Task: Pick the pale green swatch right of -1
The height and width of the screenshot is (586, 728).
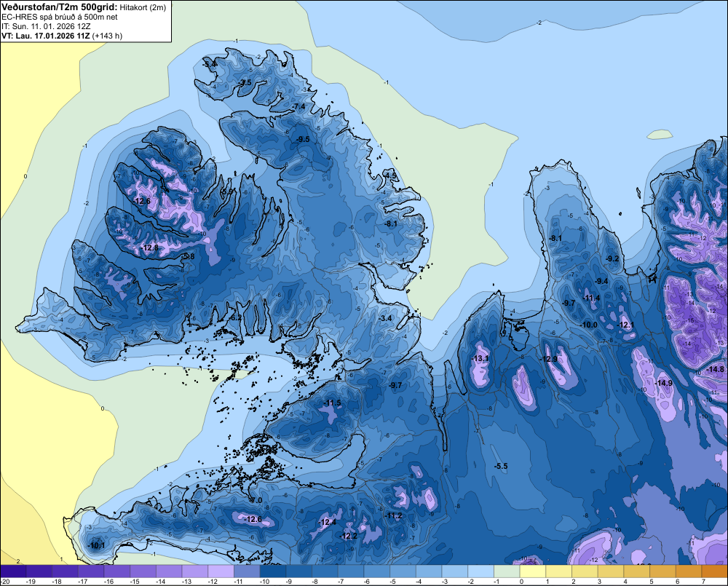Action: click(x=507, y=571)
